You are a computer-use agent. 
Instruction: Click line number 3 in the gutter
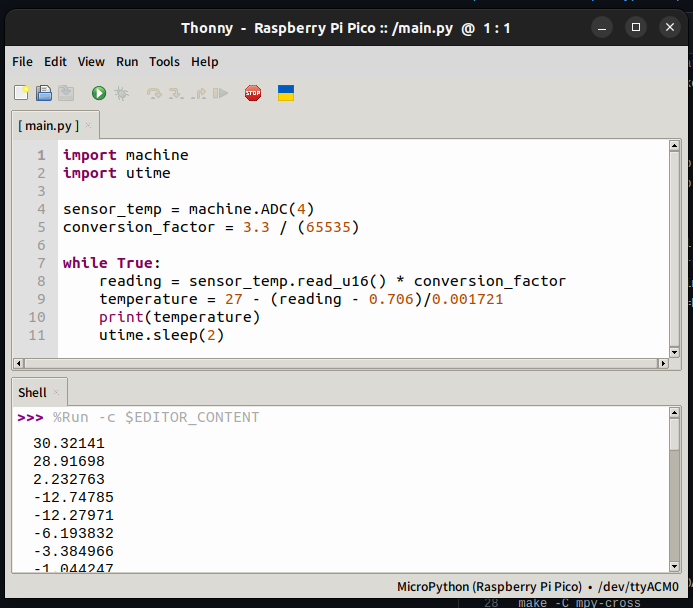pyautogui.click(x=41, y=191)
